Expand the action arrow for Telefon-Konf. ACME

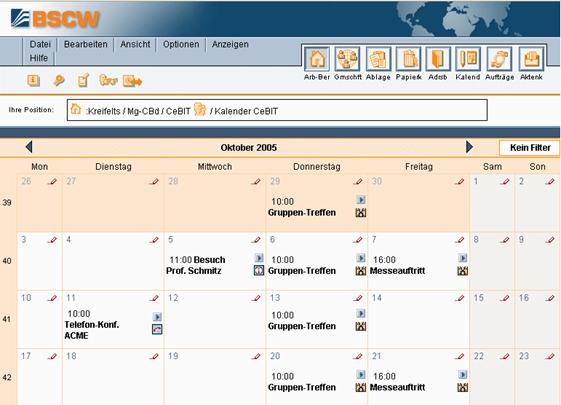tap(157, 317)
